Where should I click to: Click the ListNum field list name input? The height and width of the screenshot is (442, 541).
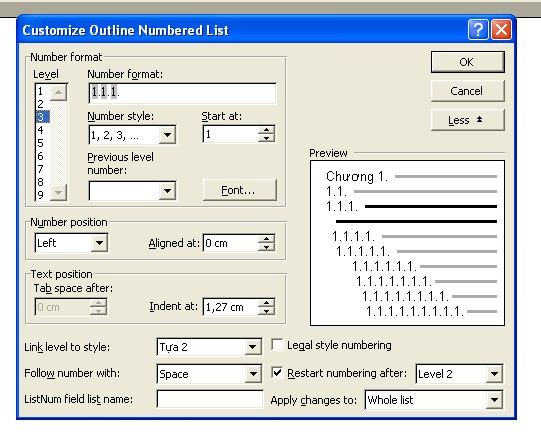pyautogui.click(x=210, y=399)
